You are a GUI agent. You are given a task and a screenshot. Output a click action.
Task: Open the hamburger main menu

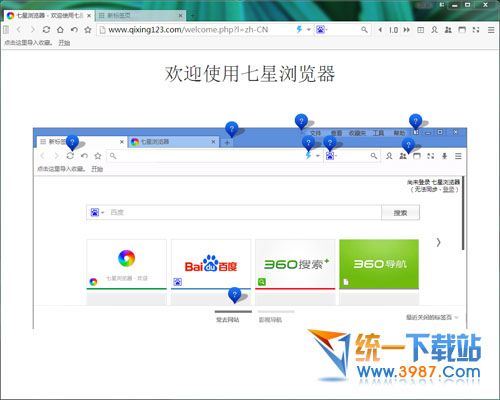(491, 30)
